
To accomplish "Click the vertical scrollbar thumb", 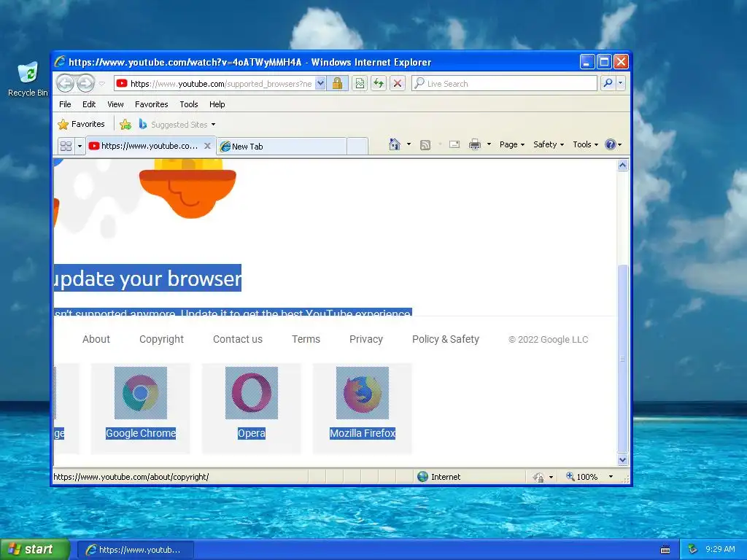I will 623,358.
